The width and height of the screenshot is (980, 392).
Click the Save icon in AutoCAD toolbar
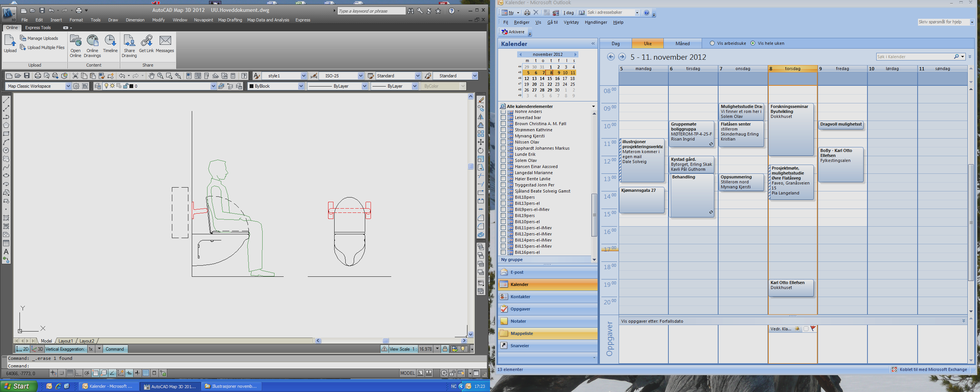point(27,76)
